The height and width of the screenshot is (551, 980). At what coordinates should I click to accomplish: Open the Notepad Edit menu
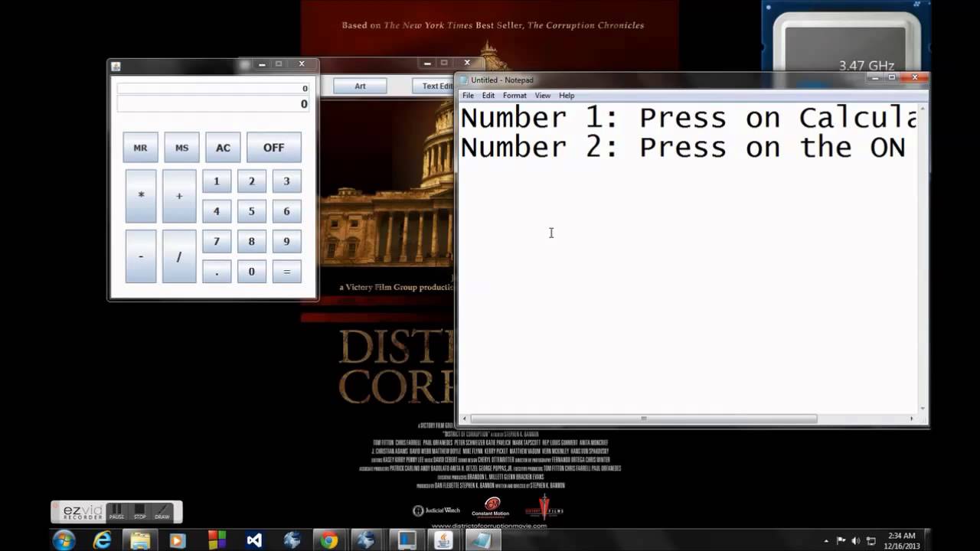[488, 96]
